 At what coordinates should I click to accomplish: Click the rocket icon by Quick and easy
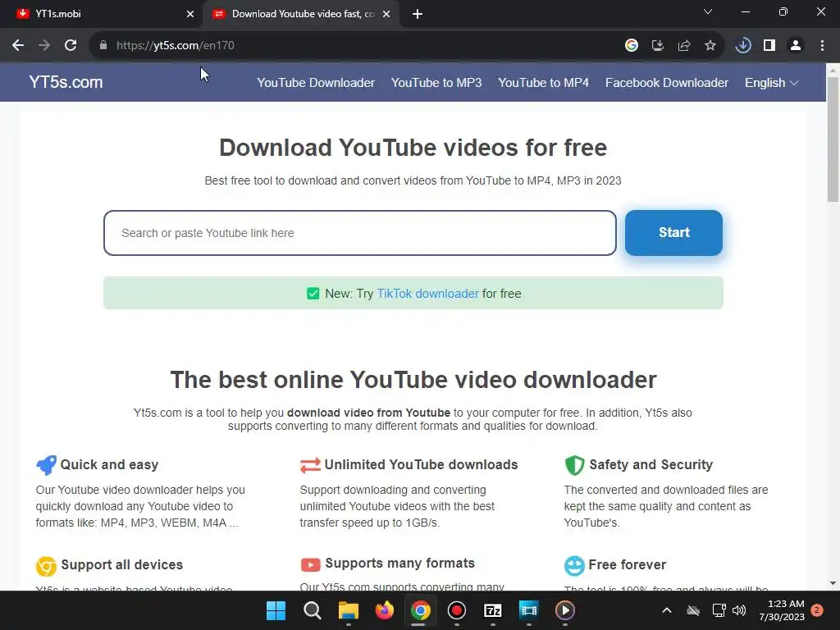click(46, 465)
